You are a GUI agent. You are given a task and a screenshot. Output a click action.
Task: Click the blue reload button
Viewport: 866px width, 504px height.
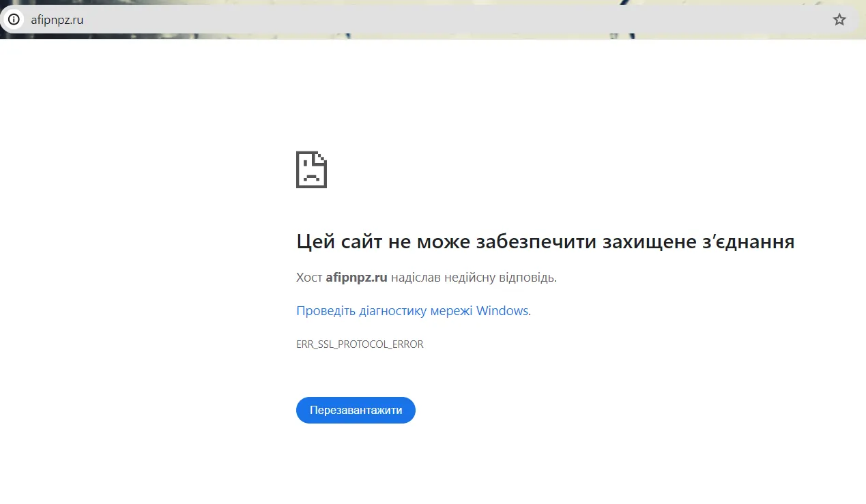(356, 410)
